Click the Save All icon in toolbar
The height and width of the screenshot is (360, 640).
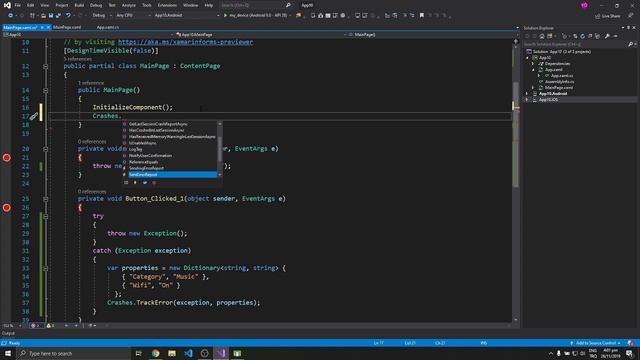(x=58, y=16)
